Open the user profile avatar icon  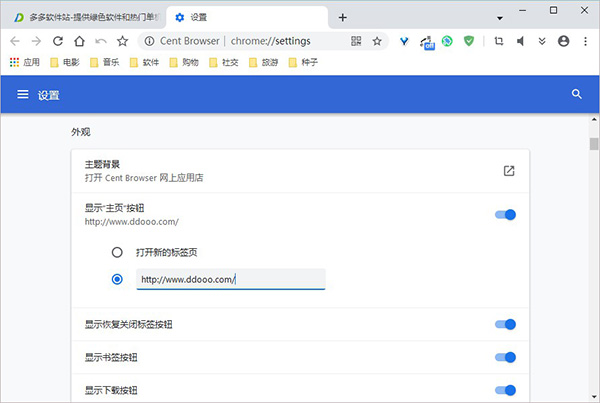[x=563, y=41]
